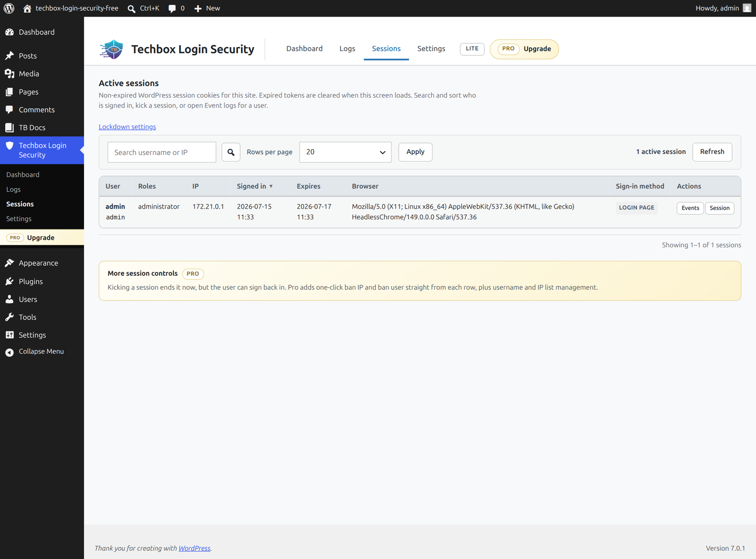756x559 pixels.
Task: Open the Rows per page dropdown
Action: coord(345,152)
